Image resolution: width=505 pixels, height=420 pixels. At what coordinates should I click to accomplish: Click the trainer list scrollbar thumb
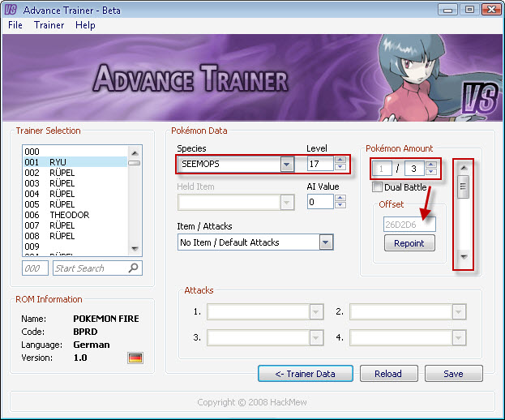pos(135,163)
